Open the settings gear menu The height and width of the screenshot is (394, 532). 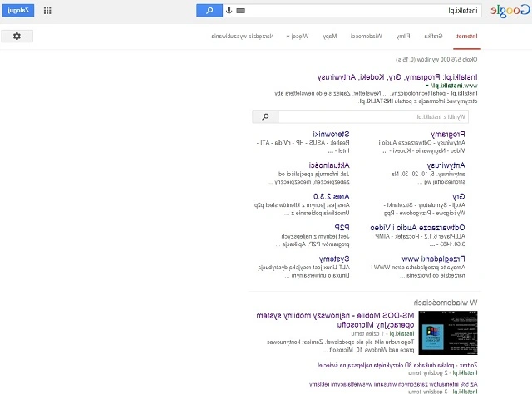pos(17,37)
